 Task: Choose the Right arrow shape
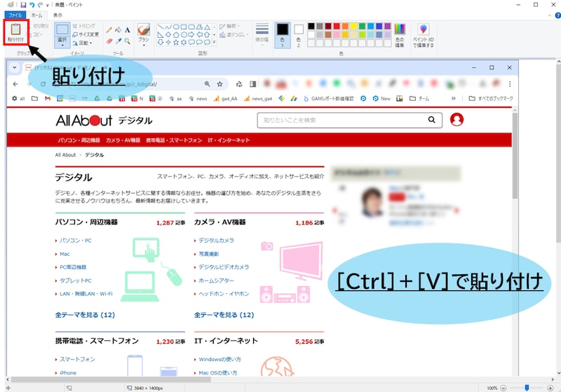[191, 34]
